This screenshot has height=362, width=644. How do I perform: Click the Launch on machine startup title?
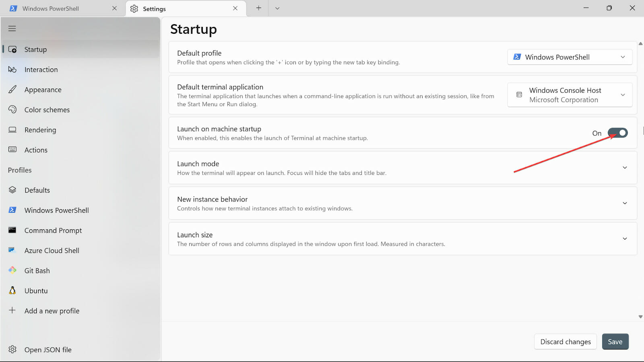[x=219, y=129]
